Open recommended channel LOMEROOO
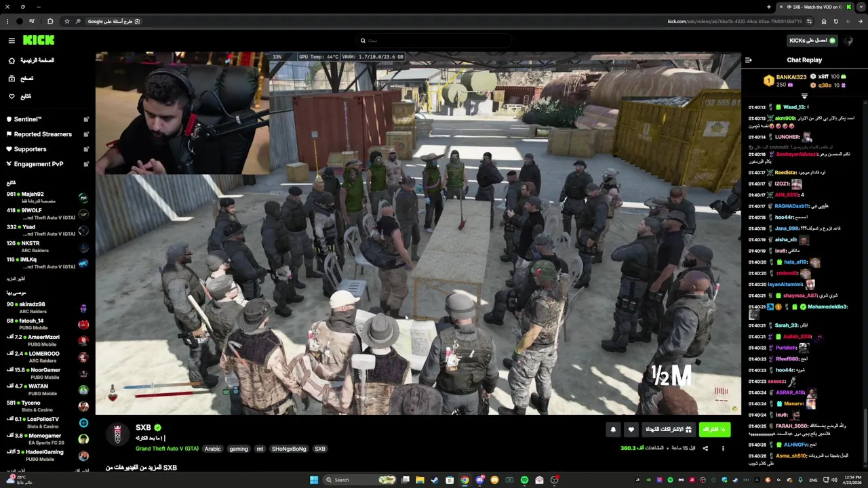 (47, 357)
